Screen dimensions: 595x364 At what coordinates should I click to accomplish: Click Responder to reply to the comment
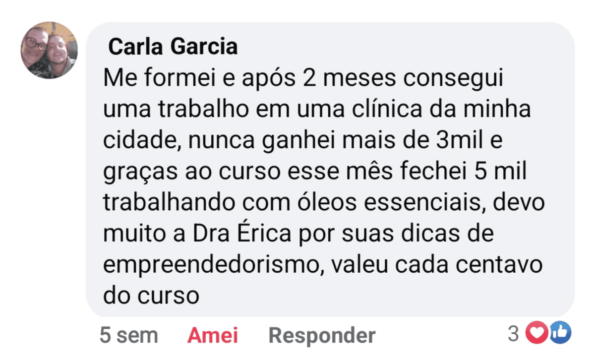pos(322,336)
